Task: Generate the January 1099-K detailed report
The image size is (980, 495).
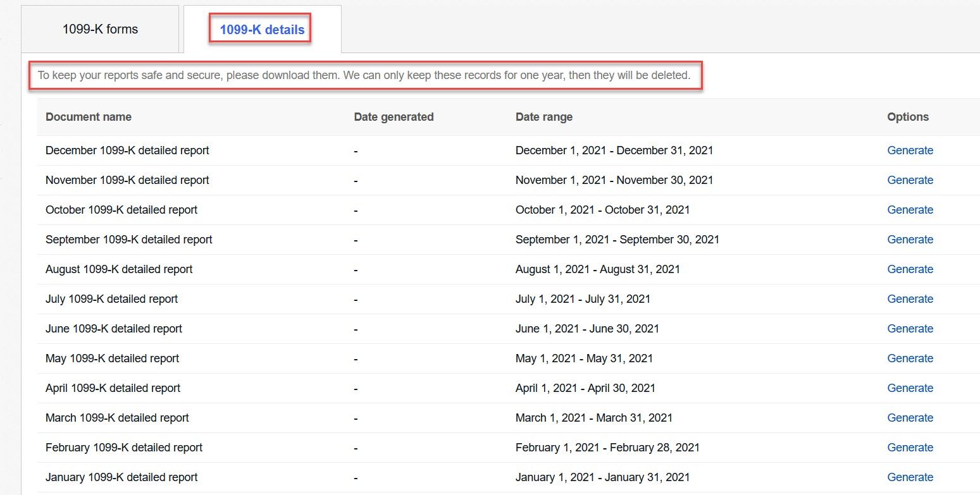Action: click(x=910, y=477)
